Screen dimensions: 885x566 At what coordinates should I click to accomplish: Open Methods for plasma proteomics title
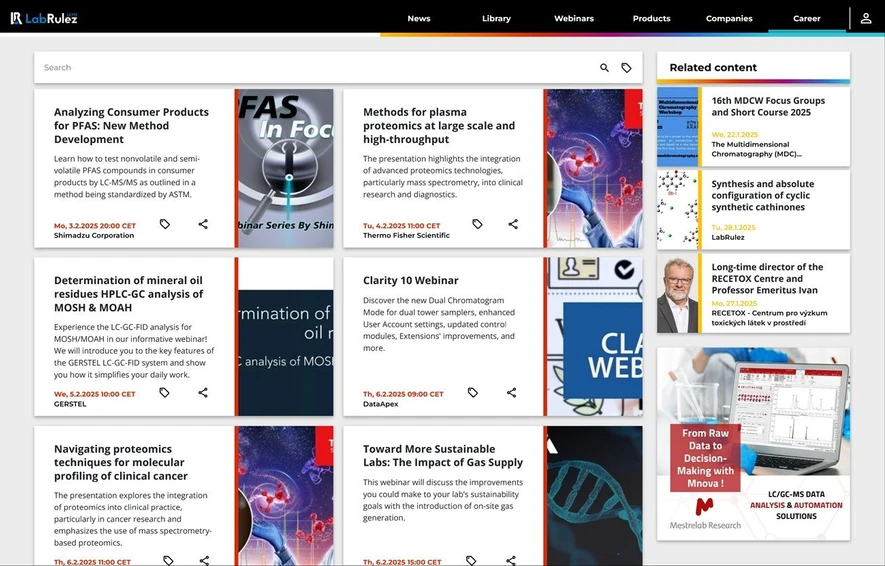tap(439, 125)
